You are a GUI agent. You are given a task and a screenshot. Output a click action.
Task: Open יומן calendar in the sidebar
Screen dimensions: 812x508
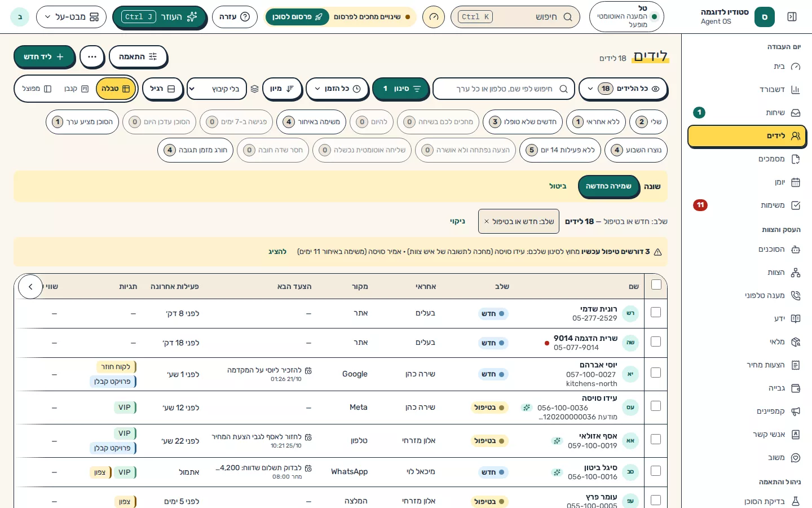click(747, 182)
